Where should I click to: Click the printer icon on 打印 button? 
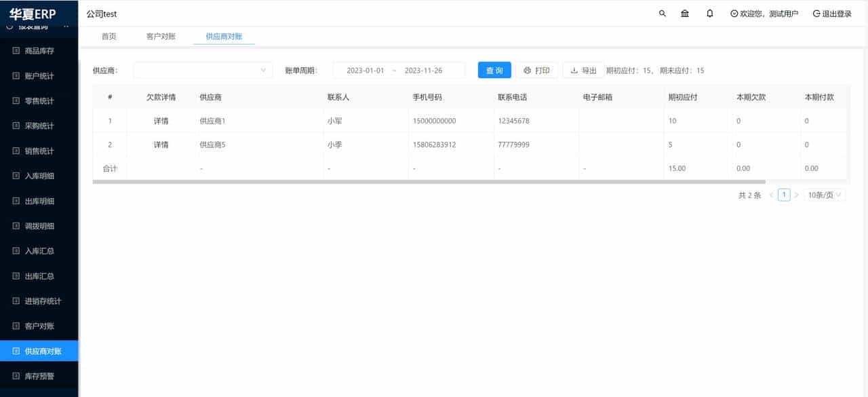point(527,70)
